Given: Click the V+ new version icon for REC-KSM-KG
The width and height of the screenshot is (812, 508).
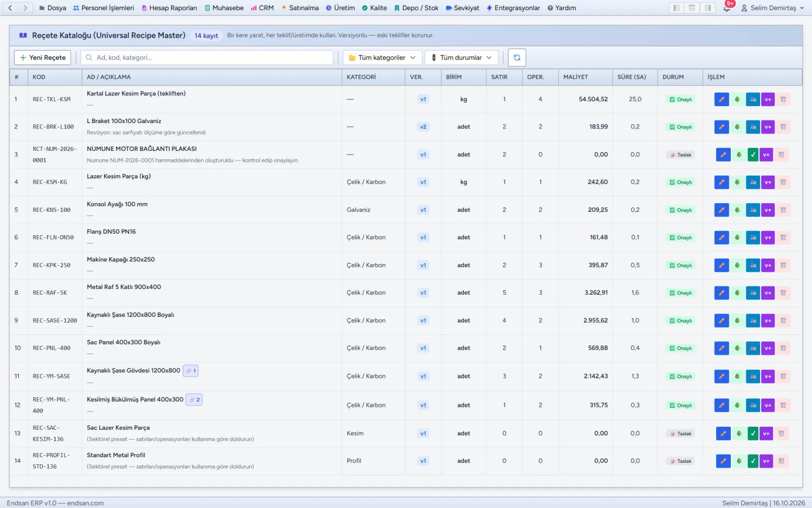Looking at the screenshot, I should [768, 182].
